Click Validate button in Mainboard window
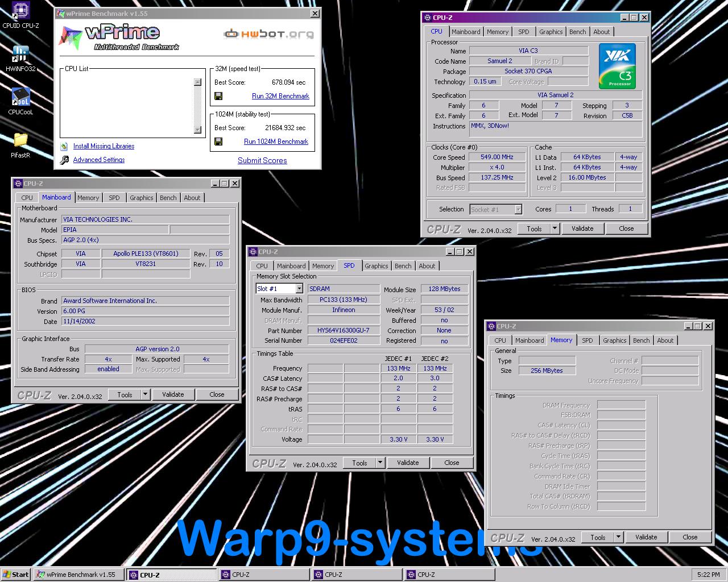 tap(173, 394)
